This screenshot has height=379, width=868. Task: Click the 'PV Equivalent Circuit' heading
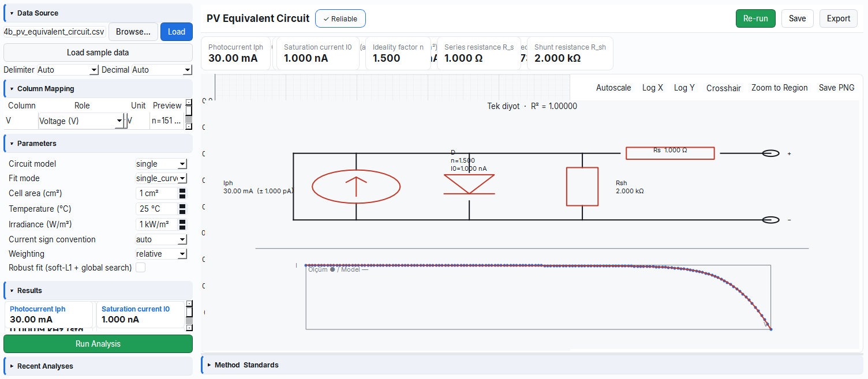point(258,18)
